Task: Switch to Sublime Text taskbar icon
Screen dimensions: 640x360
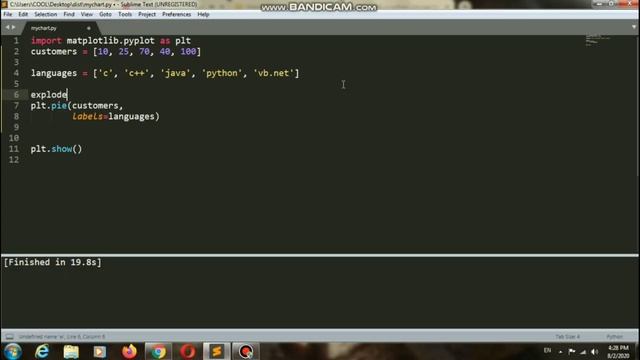Action: (217, 351)
